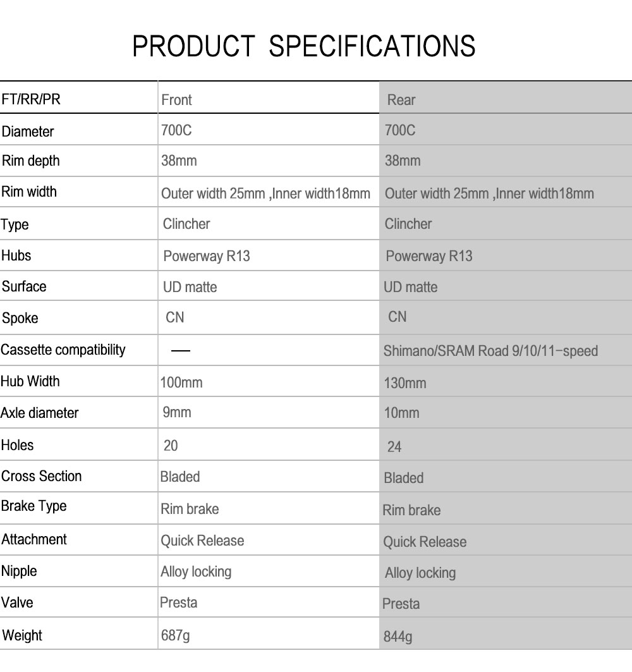Select the 844g rear weight value
632x672 pixels.
coord(398,637)
